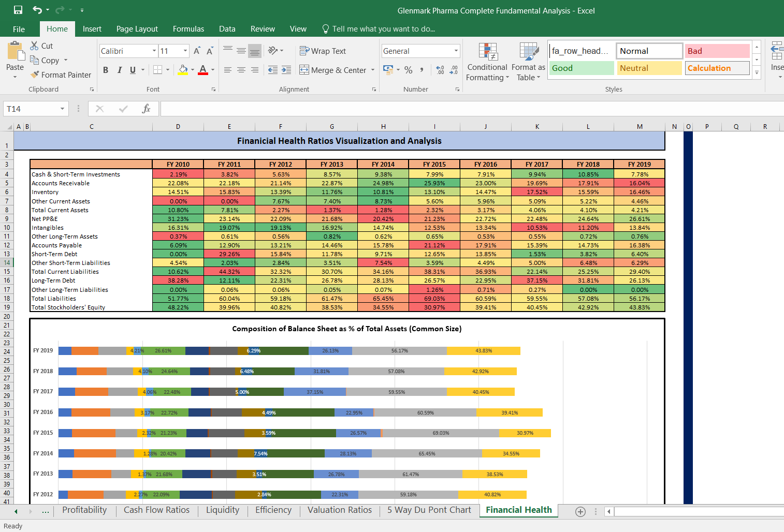Switch to the Page Layout tab
This screenshot has height=532, width=784.
click(x=137, y=29)
